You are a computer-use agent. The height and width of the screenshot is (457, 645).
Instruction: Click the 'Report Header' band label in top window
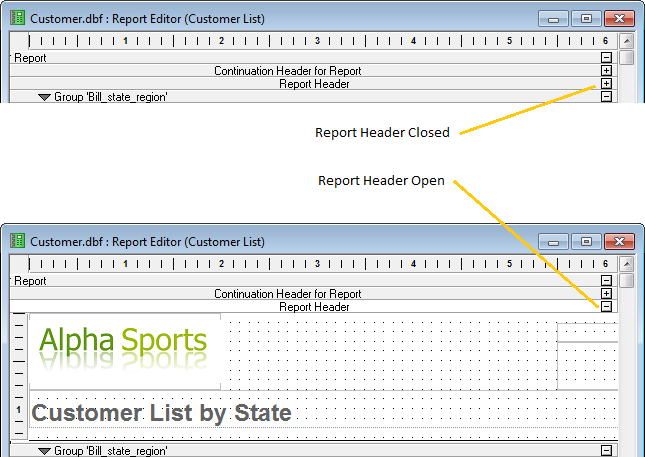314,84
